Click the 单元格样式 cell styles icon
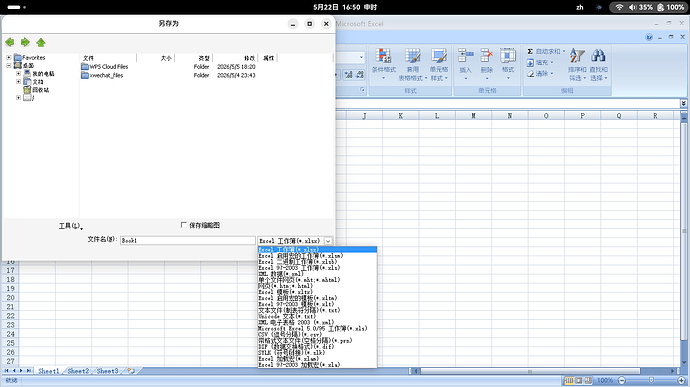The height and width of the screenshot is (387, 690). pos(439,56)
